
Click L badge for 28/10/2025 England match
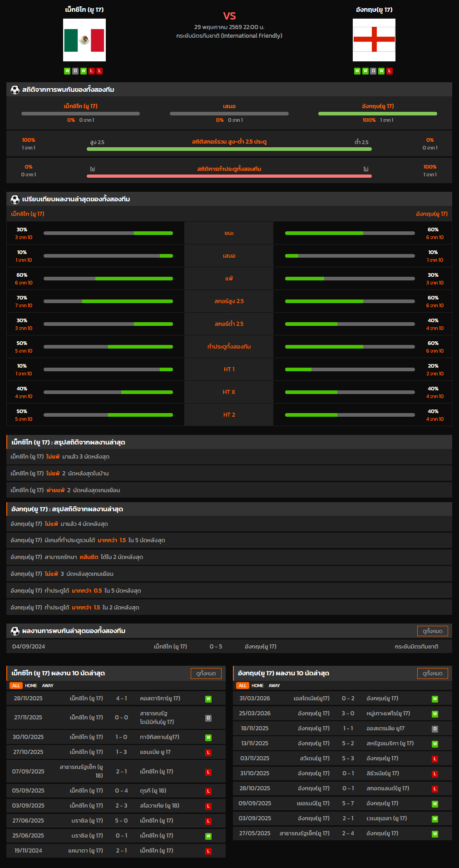pyautogui.click(x=435, y=789)
